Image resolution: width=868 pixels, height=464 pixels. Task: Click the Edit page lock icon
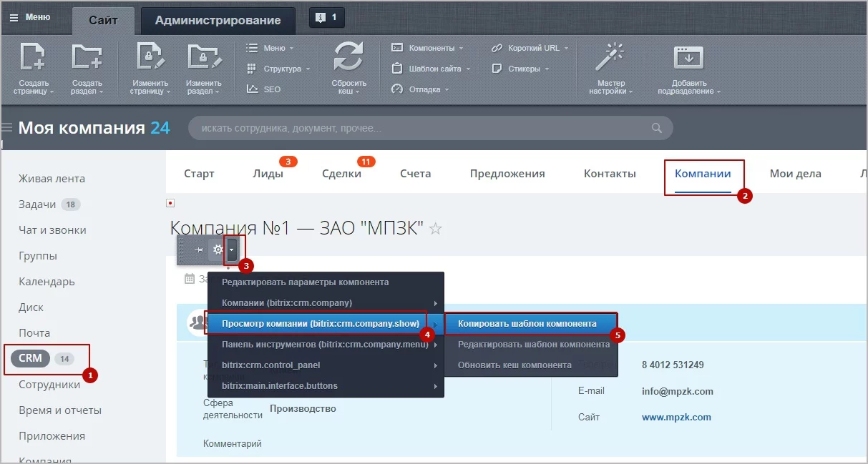click(x=150, y=59)
